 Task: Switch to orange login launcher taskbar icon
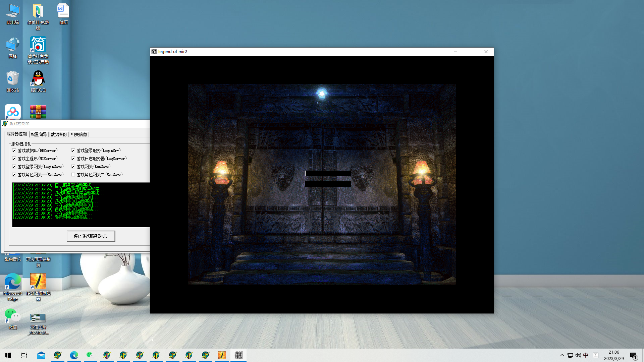point(222,355)
